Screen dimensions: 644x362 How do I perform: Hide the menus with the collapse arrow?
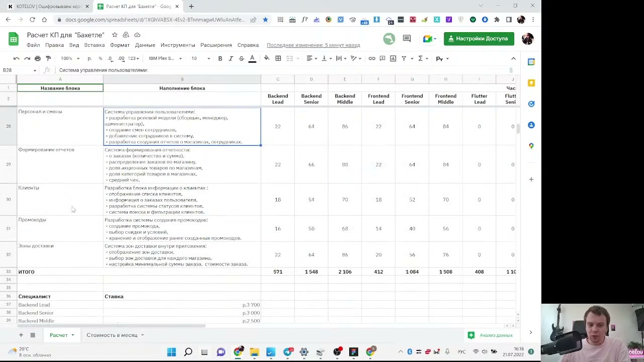[x=513, y=58]
